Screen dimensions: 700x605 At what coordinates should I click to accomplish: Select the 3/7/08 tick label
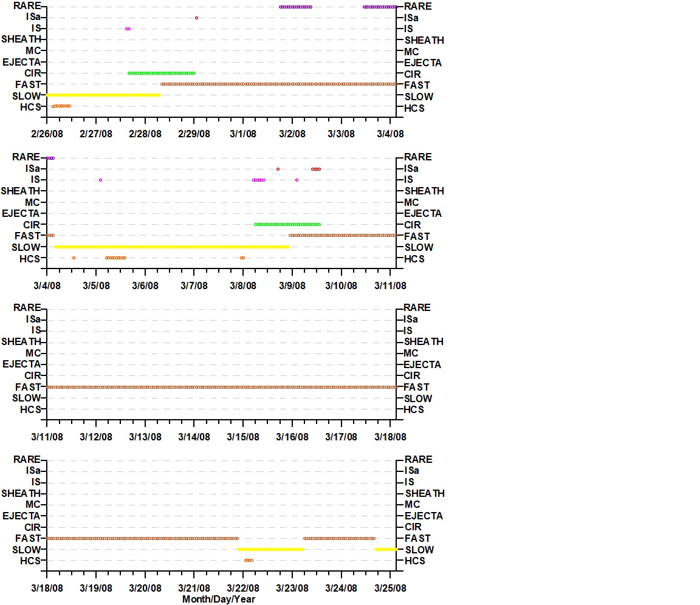click(194, 285)
